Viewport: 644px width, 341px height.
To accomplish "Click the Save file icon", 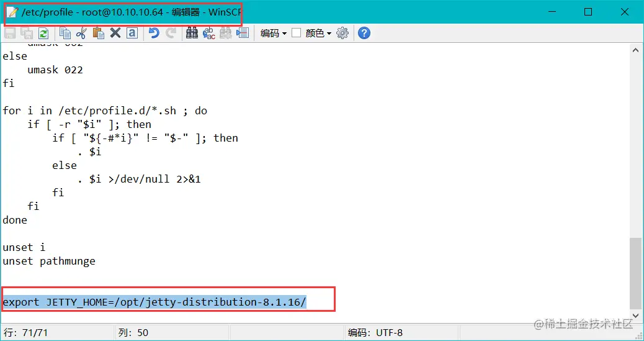I will pyautogui.click(x=10, y=33).
